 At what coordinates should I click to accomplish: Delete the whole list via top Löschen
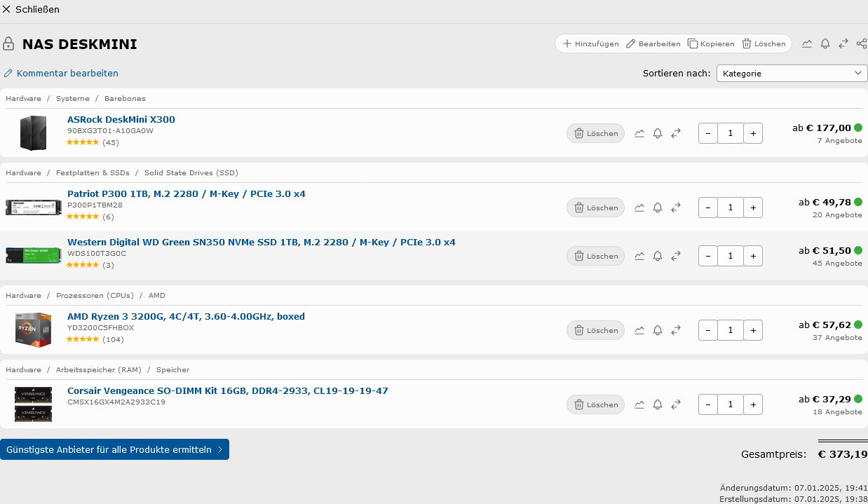(764, 43)
